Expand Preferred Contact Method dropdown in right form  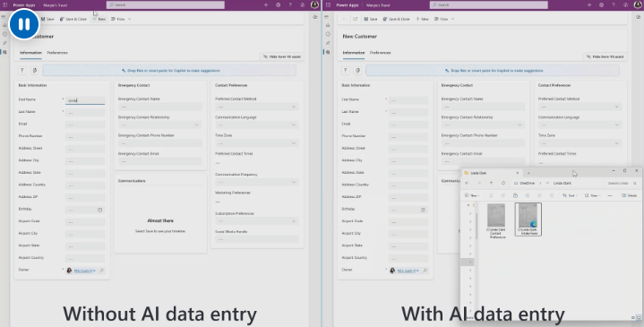[617, 107]
